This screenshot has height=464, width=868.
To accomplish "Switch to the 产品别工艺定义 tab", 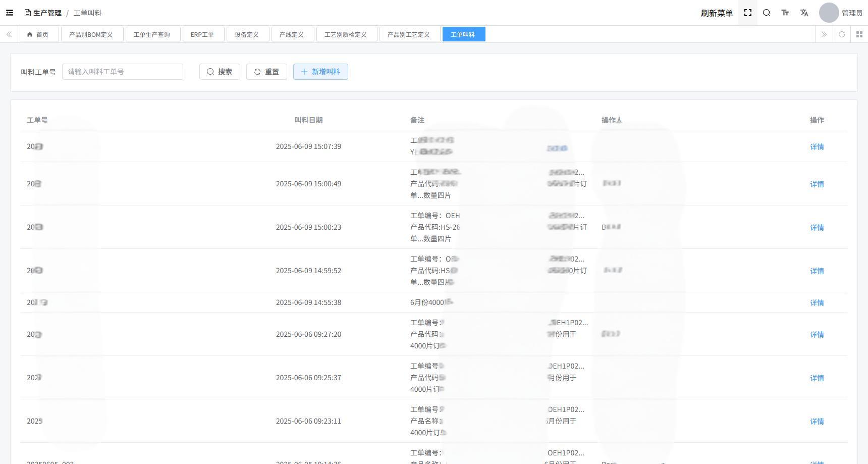I will coord(409,34).
